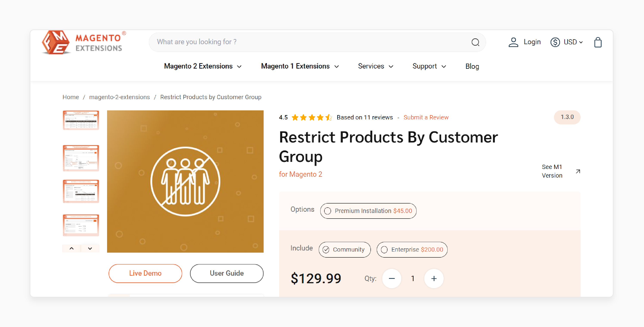Click See M1 Version link text
Image resolution: width=644 pixels, height=327 pixels.
552,171
